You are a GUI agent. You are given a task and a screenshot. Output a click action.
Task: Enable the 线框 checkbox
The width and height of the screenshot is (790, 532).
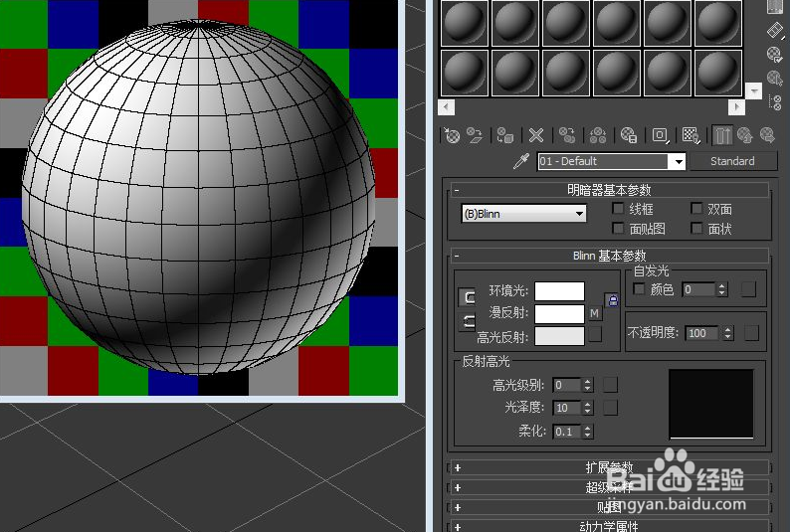click(618, 209)
